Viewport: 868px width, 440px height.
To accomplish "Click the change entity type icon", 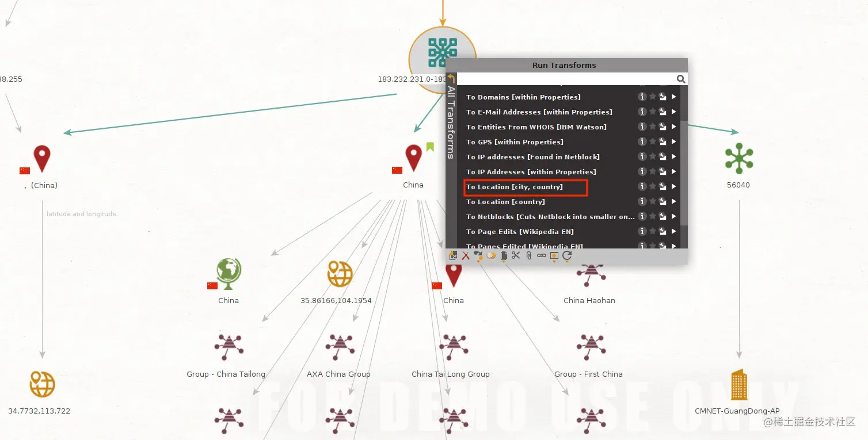I will 478,256.
